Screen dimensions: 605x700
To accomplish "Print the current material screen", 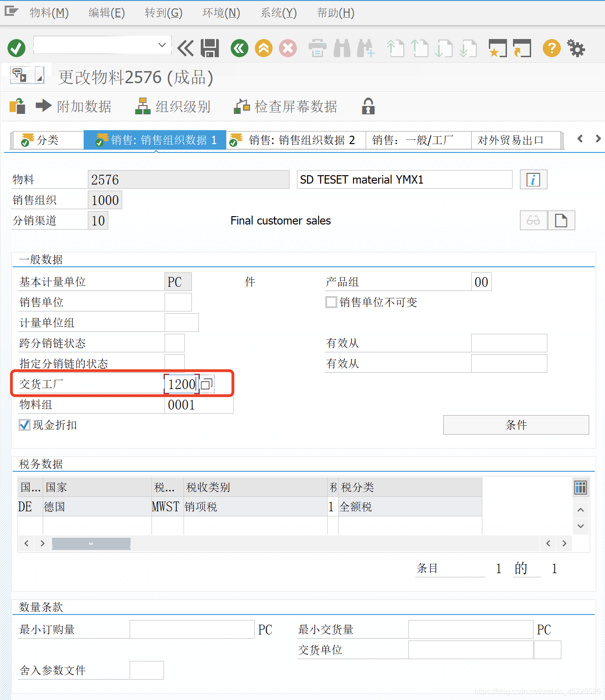I will [317, 48].
